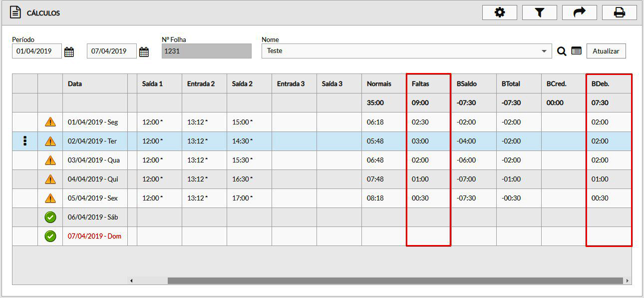Image resolution: width=644 pixels, height=298 pixels.
Task: Select the 07/04/2019 - Dom row
Action: (x=94, y=236)
